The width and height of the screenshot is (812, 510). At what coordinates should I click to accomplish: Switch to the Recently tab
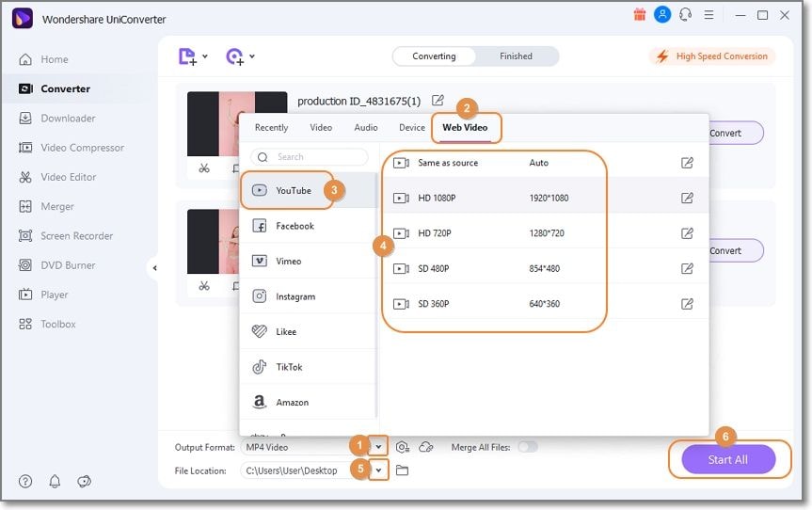[271, 128]
